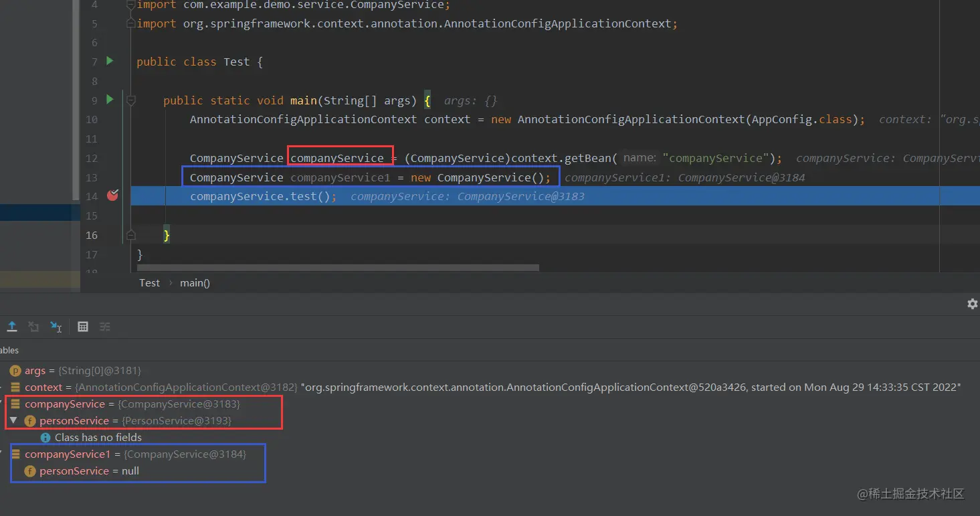This screenshot has width=980, height=516.
Task: Click the field icon beside personService = null
Action: click(30, 471)
